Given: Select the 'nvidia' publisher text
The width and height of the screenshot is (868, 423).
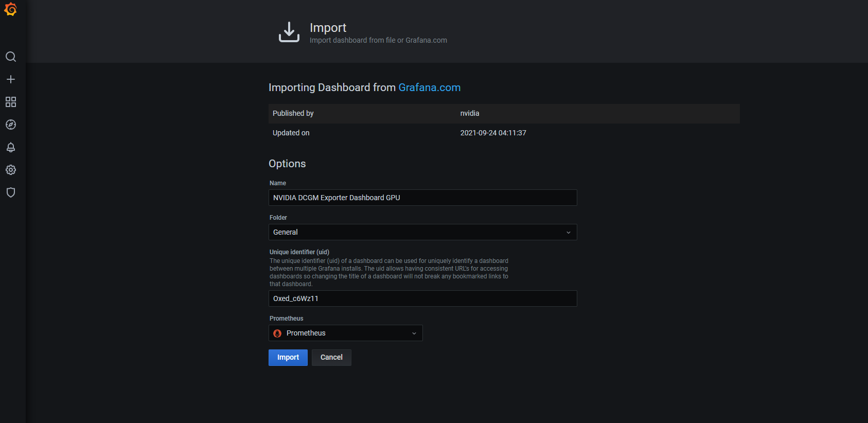Looking at the screenshot, I should click(x=470, y=113).
